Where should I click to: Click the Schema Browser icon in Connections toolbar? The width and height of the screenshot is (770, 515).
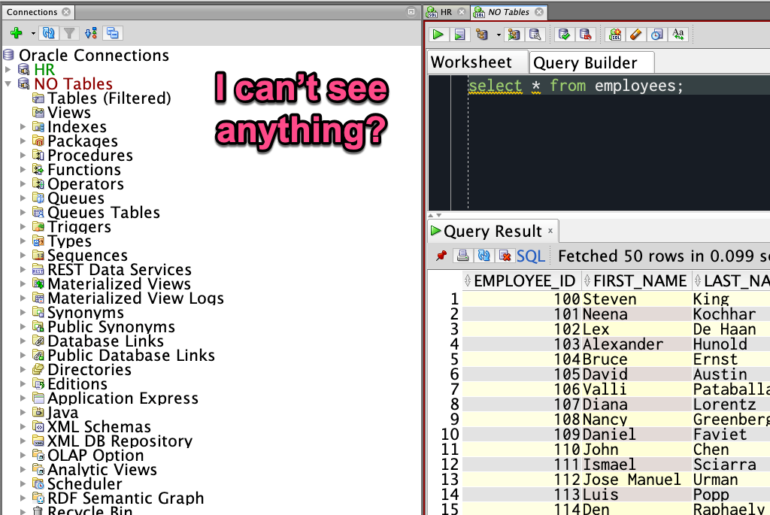91,33
